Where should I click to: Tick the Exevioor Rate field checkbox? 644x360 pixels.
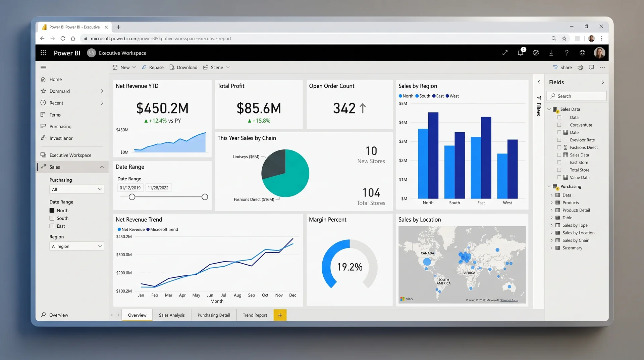559,140
